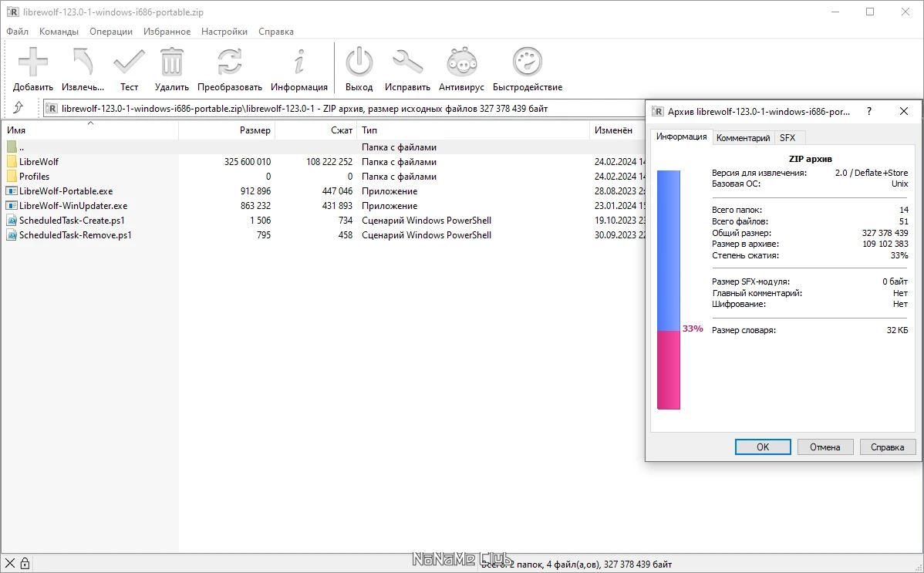Screen dimensions: 924x573
Task: Select the LibreWolf folder in list
Action: click(x=39, y=162)
